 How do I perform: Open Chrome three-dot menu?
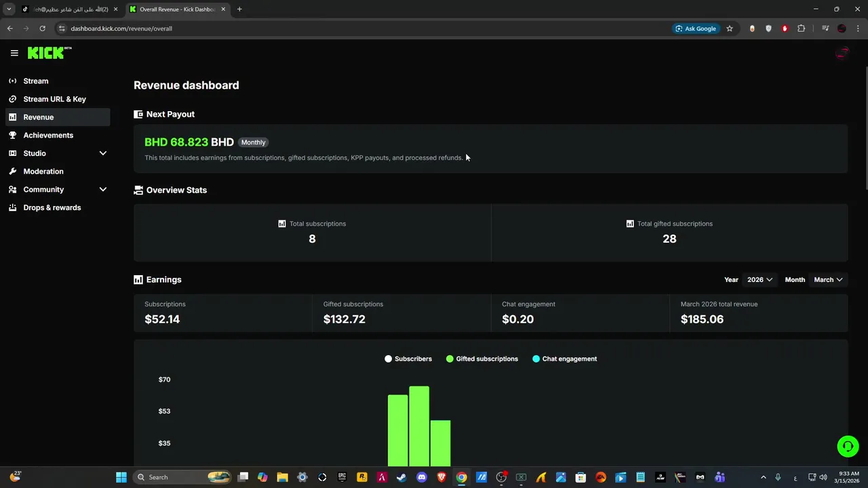tap(859, 28)
